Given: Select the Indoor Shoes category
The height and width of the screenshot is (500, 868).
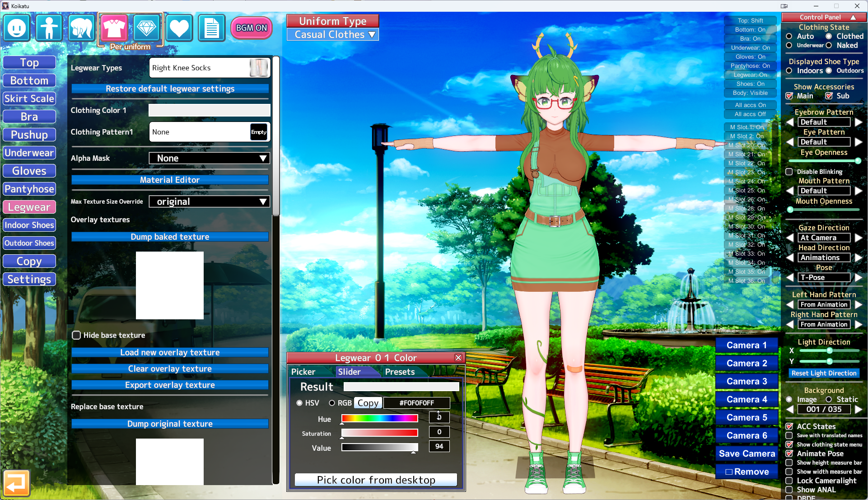Looking at the screenshot, I should (x=29, y=225).
